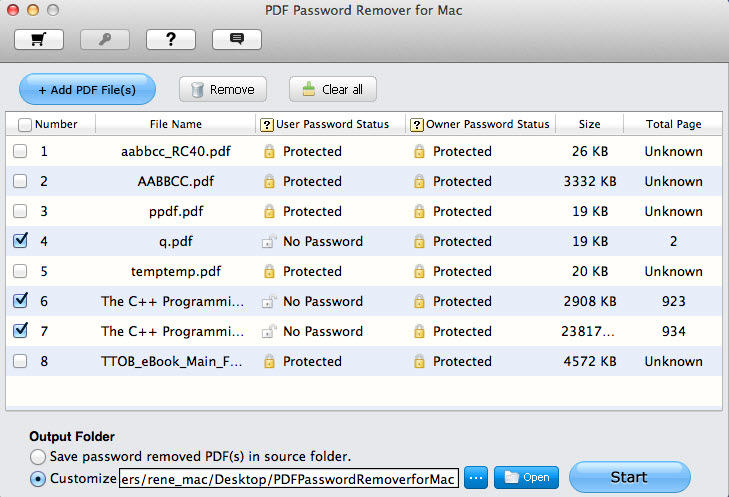Open the shopping cart purchase button

pos(39,40)
